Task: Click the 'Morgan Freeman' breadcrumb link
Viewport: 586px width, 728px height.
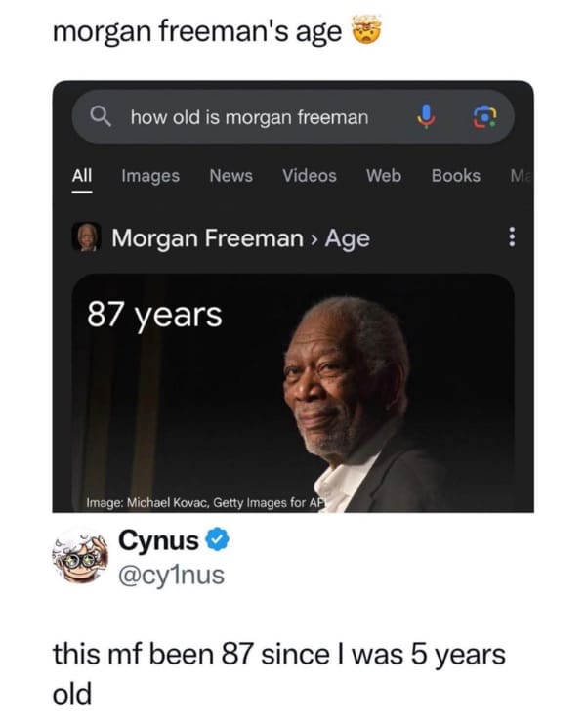Action: pyautogui.click(x=207, y=237)
